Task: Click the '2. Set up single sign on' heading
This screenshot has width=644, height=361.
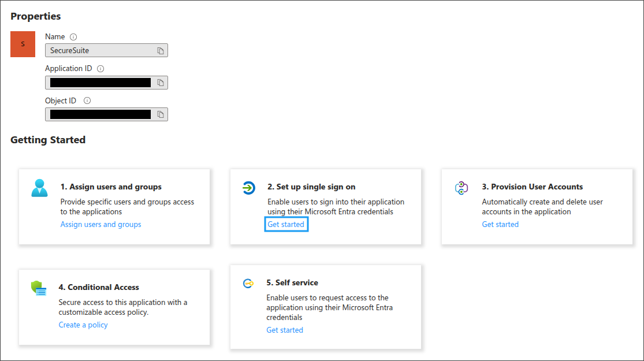Action: (x=311, y=187)
